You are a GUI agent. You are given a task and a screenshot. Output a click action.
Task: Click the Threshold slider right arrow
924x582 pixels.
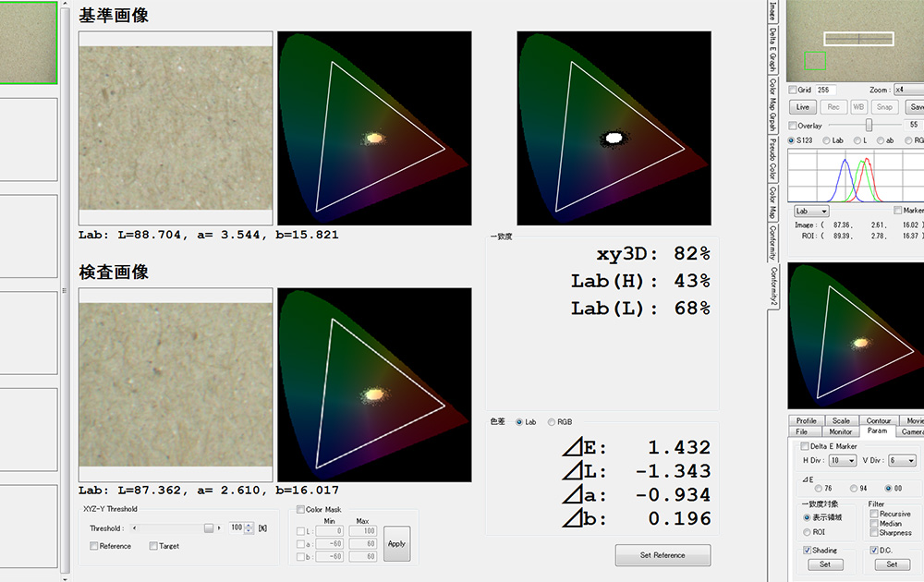coord(219,528)
